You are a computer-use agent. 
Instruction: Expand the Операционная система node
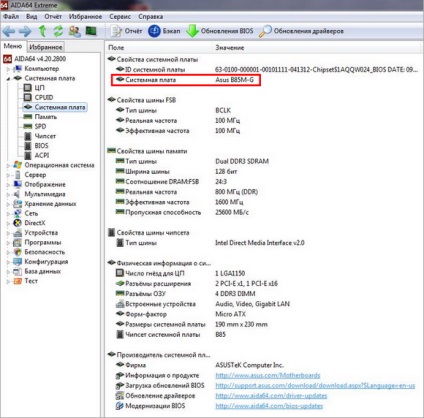click(x=8, y=165)
